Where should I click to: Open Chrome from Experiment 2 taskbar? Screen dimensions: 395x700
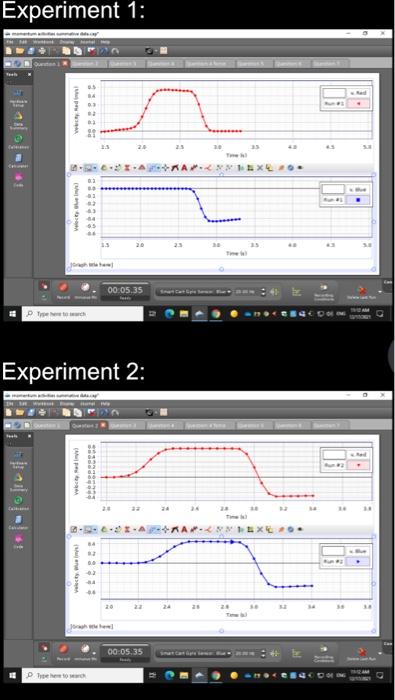[216, 676]
